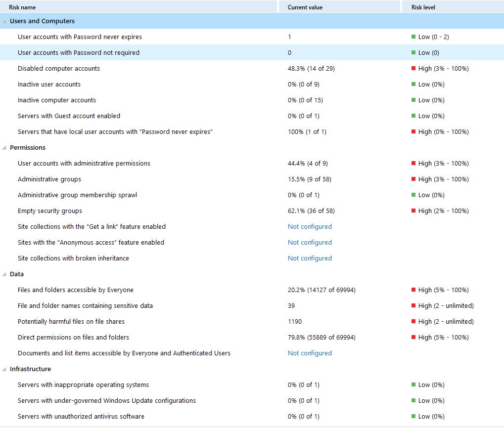Screen dimensions: 504x428
Task: Select Site collections with broken inheritance
Action: point(252,258)
